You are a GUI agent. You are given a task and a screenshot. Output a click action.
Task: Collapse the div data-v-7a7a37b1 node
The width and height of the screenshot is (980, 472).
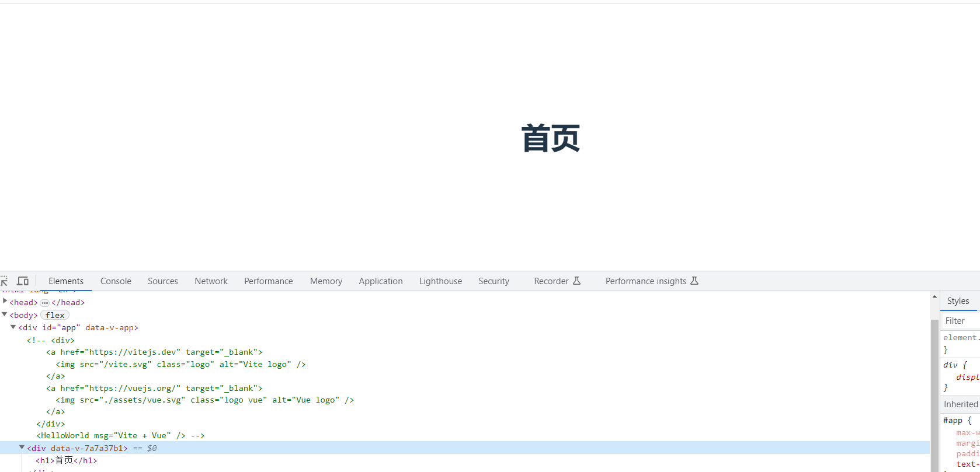coord(22,447)
